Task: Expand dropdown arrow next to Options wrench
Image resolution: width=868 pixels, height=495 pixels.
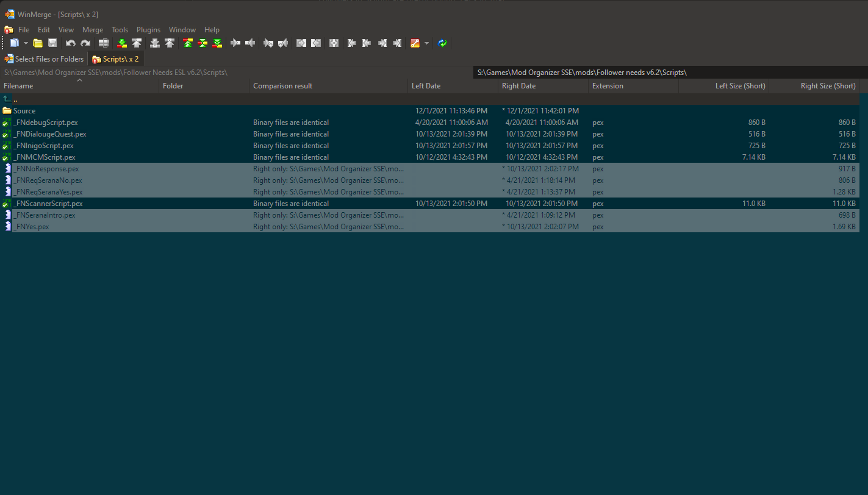Action: point(426,43)
